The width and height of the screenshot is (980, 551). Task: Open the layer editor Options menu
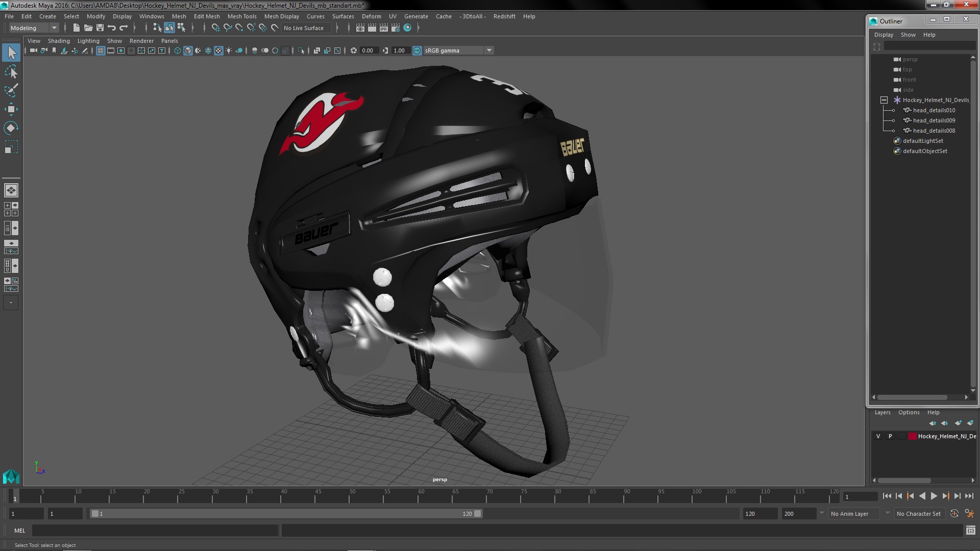click(909, 412)
